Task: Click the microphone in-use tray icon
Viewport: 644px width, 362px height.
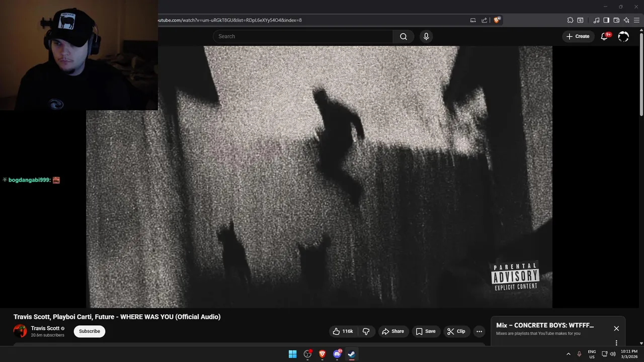Action: 579,354
